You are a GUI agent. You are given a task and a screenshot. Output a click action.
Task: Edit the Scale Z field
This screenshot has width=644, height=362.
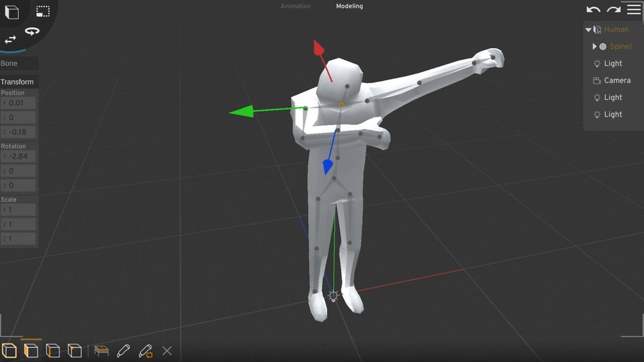18,238
